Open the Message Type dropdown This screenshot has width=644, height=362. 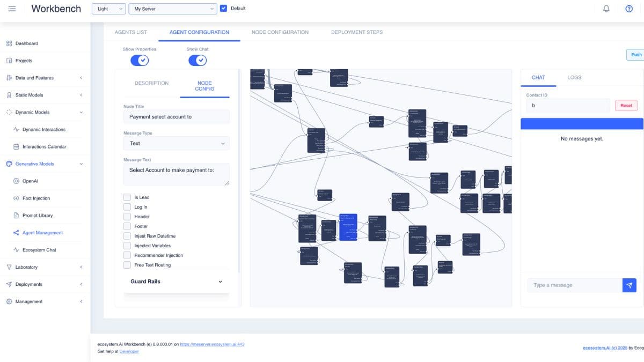177,143
